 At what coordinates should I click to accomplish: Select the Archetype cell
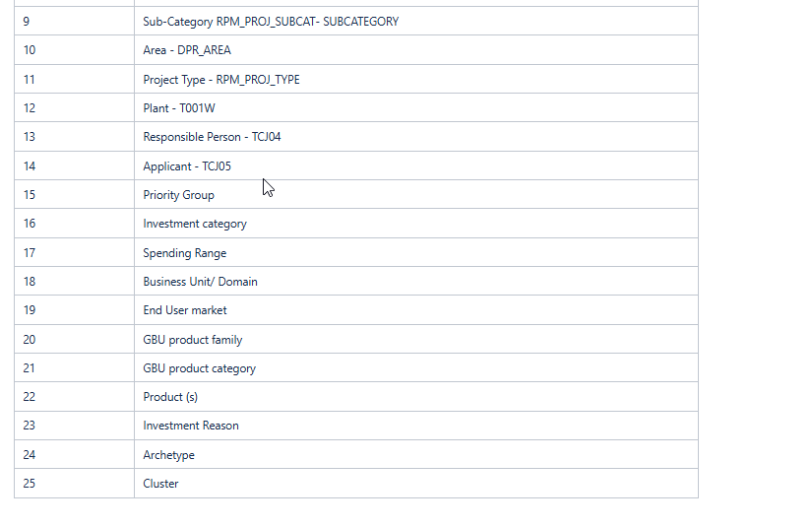[x=168, y=455]
